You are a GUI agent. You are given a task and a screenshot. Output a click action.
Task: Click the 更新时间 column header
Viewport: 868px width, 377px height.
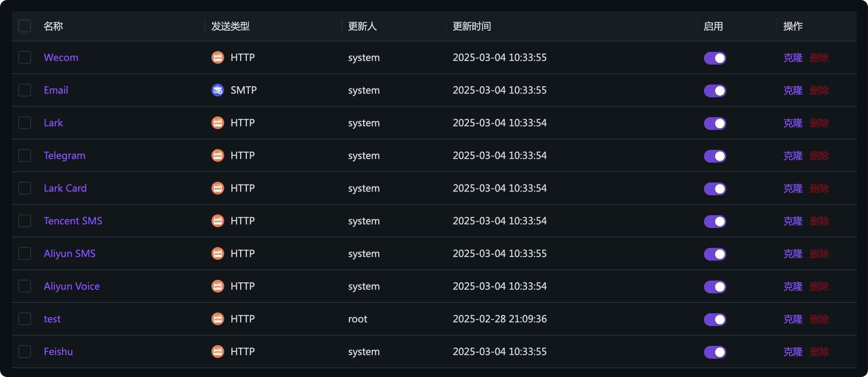click(x=472, y=26)
